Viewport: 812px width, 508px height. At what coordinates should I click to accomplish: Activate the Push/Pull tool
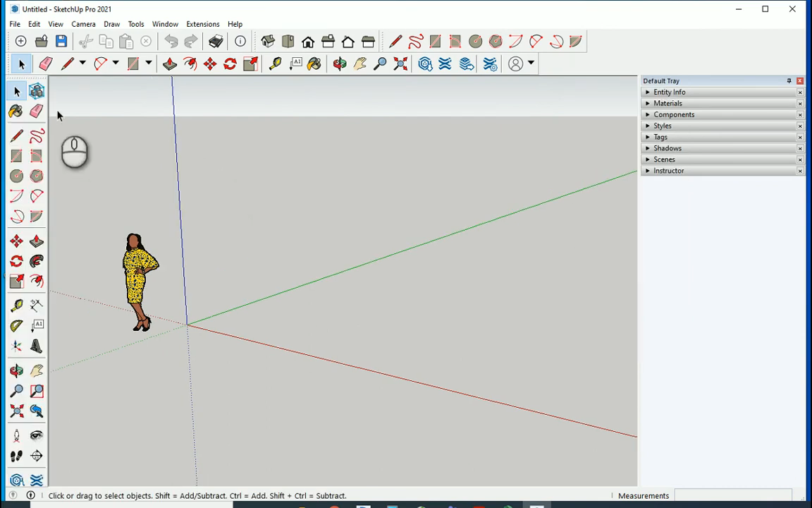click(169, 64)
